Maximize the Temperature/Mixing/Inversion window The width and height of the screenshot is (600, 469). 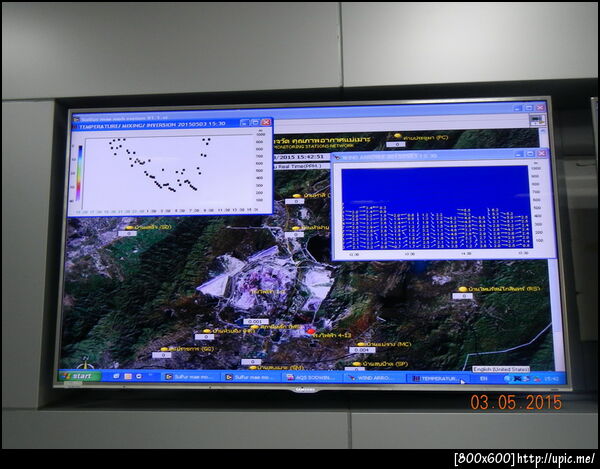tap(255, 122)
